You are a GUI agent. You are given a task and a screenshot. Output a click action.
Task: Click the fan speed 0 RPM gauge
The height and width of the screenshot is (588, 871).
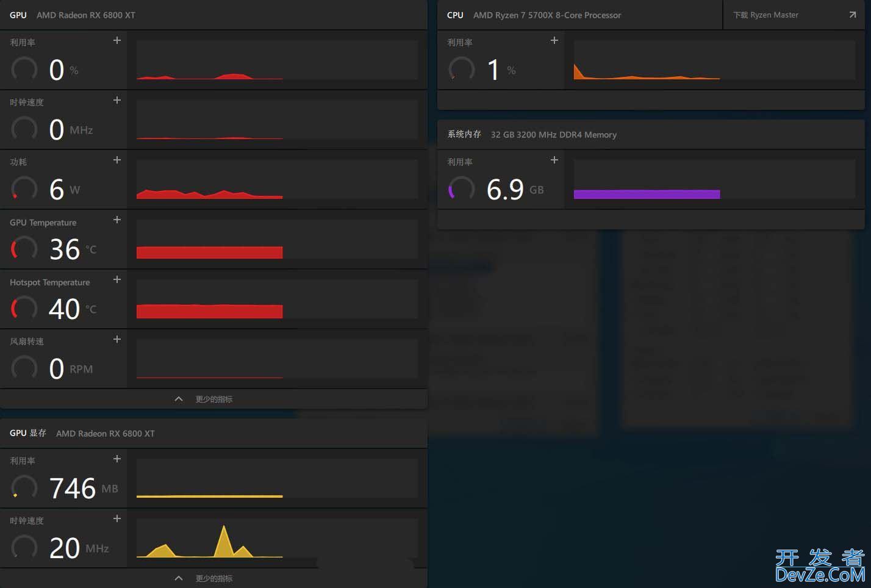[x=24, y=368]
